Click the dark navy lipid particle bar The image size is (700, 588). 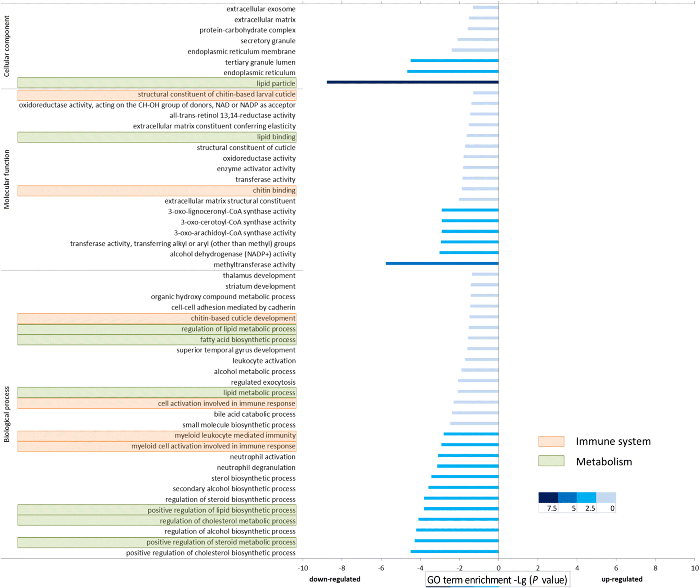tap(413, 82)
